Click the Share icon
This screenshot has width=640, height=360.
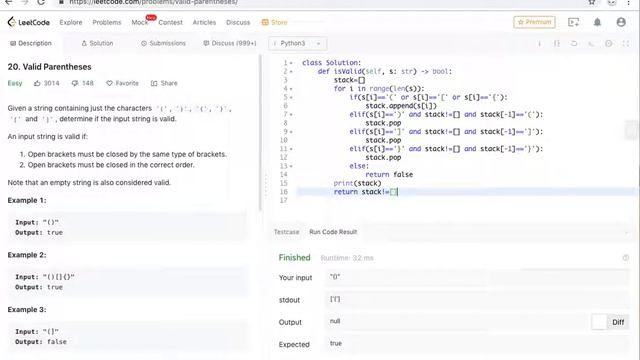point(154,83)
